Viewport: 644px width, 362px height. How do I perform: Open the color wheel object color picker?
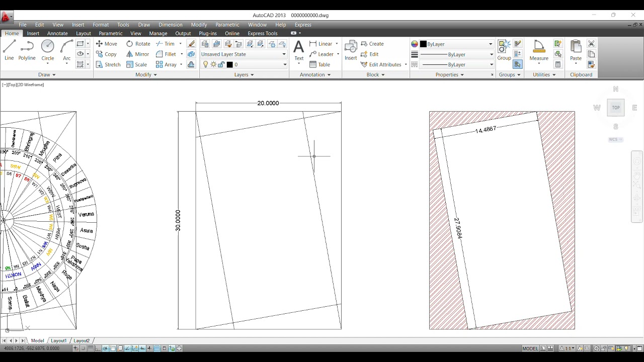(x=415, y=44)
